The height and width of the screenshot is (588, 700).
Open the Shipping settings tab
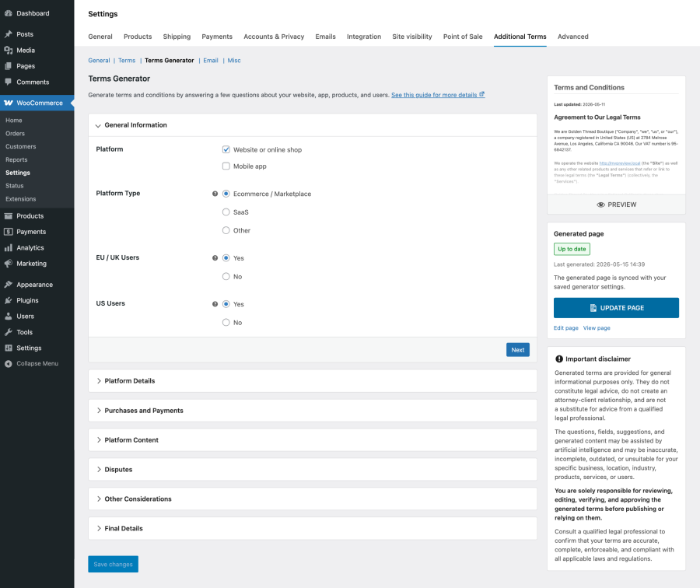[177, 37]
